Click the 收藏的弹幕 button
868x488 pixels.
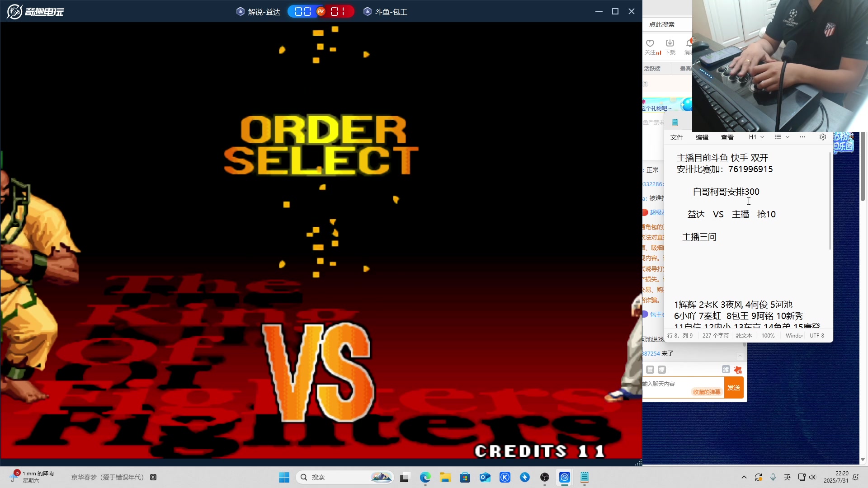tap(707, 392)
